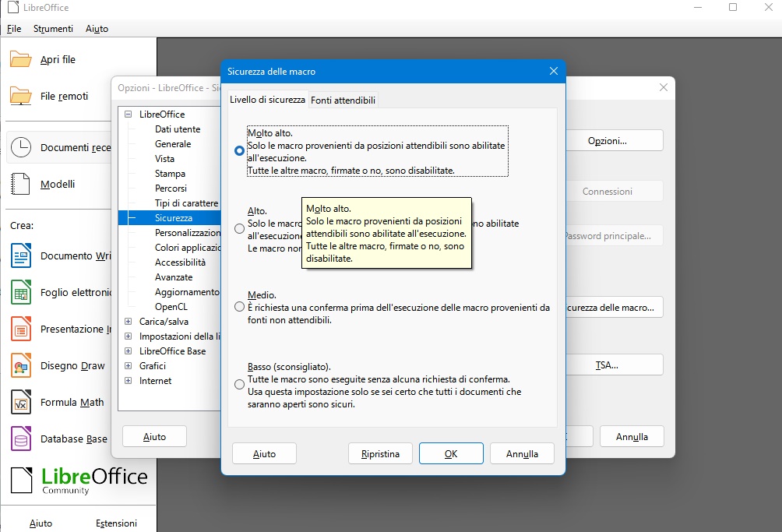Click the Opzioni... button in Opzioni dialog

pos(615,141)
